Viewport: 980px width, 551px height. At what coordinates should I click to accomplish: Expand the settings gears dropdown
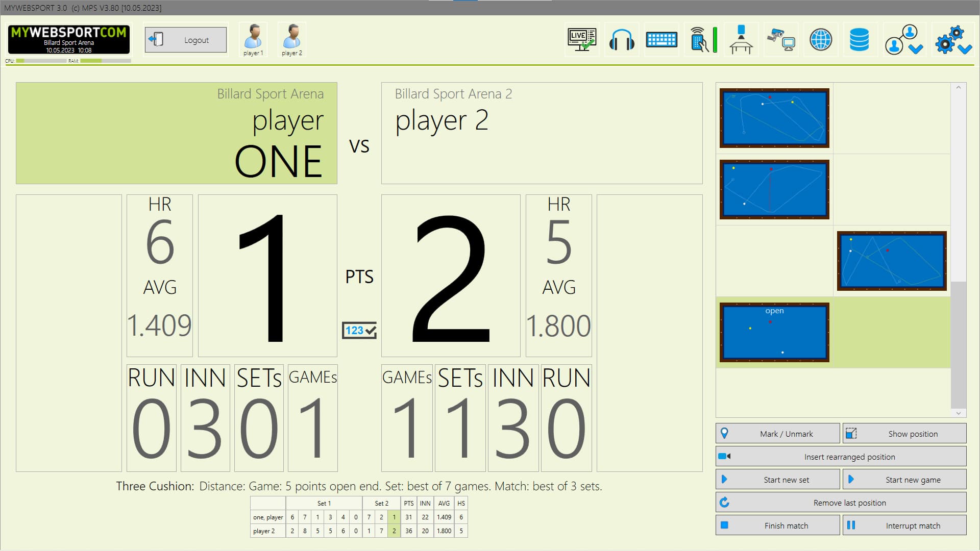pos(953,40)
